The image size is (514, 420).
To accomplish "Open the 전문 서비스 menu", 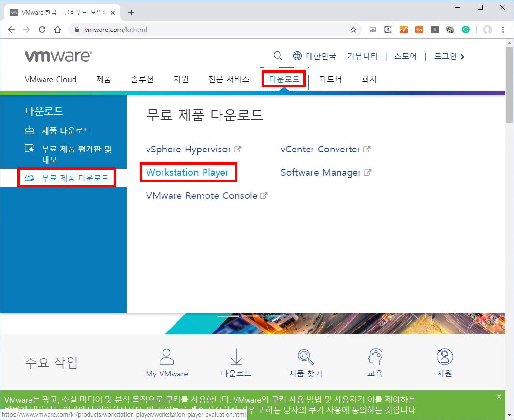I will pos(228,79).
